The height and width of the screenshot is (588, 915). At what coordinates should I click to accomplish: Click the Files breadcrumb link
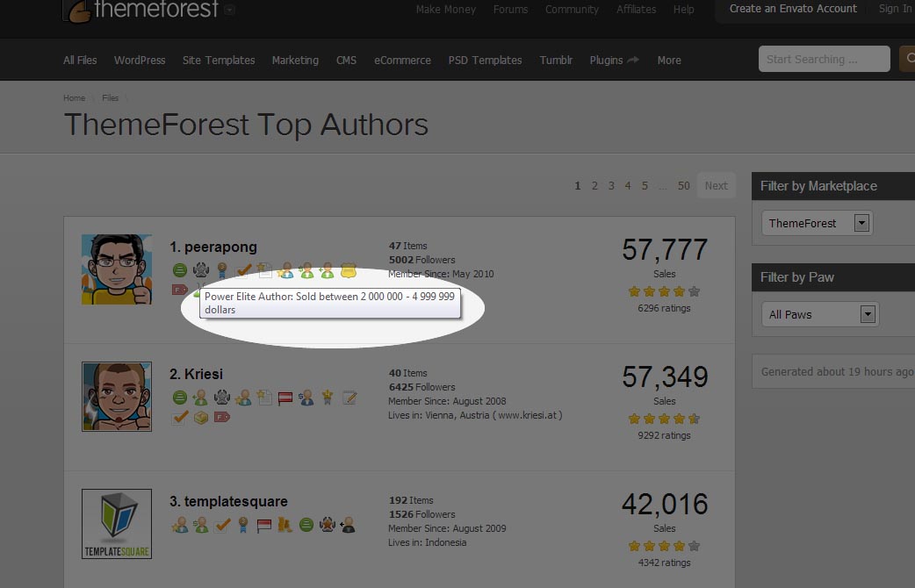tap(111, 98)
